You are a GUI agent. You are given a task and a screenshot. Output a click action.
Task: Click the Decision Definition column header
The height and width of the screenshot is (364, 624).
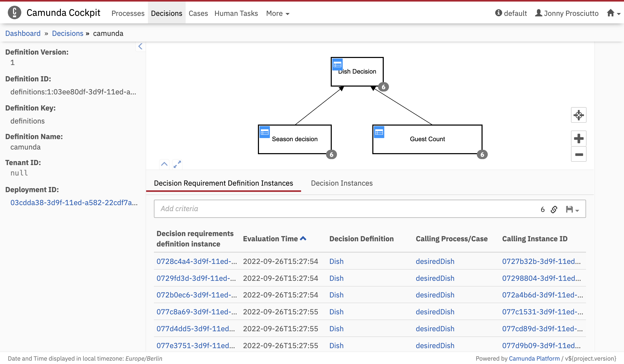point(361,239)
